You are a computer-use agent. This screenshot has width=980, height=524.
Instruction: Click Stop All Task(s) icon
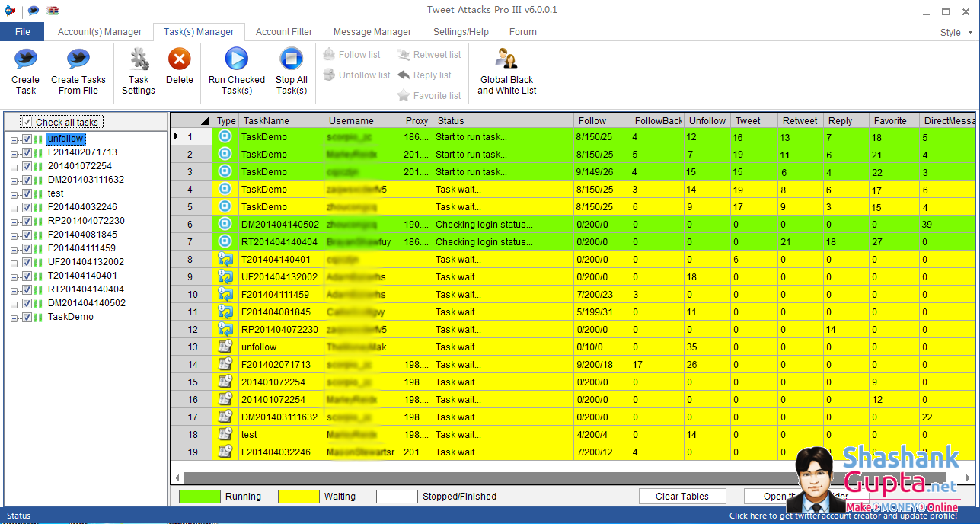click(x=291, y=60)
